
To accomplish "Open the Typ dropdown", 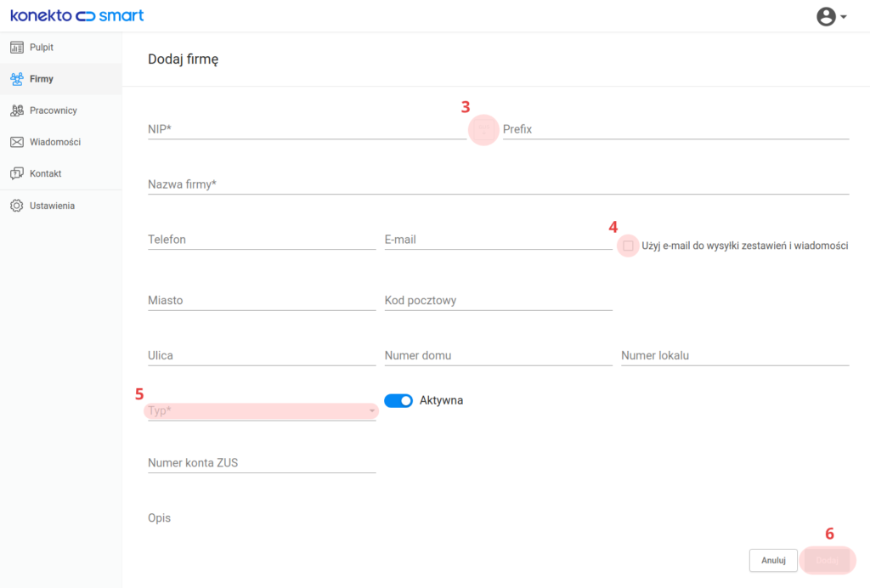I will (x=262, y=411).
